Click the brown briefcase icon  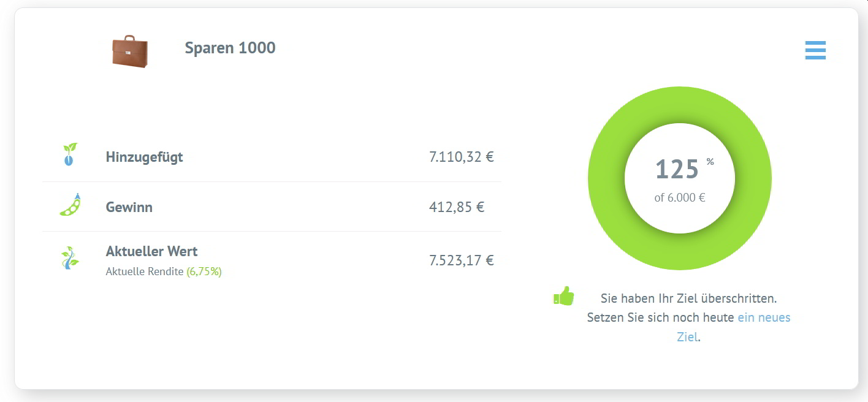[130, 51]
